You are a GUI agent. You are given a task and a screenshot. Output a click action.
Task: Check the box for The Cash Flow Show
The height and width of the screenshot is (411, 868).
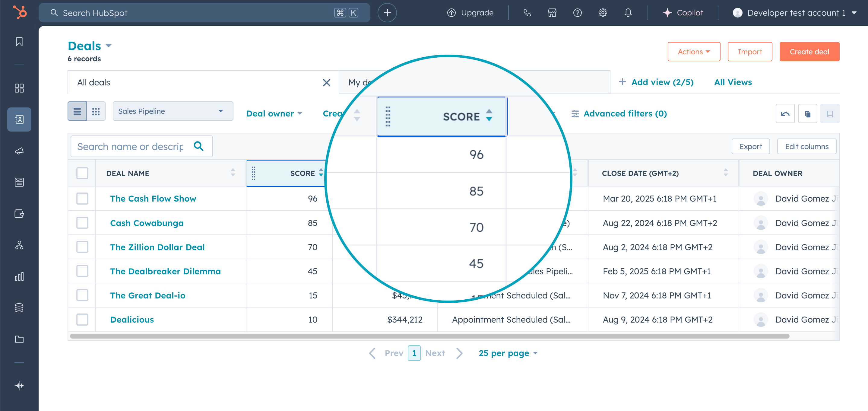pos(82,199)
